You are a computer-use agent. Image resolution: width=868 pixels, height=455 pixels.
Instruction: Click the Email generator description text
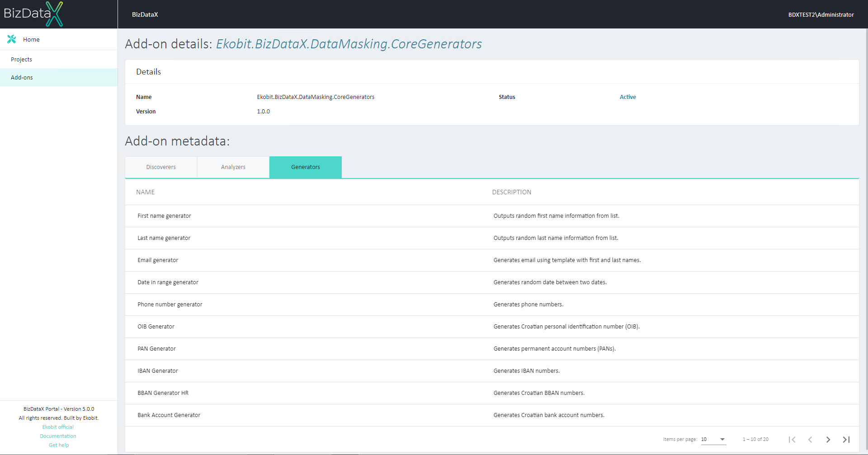click(567, 260)
